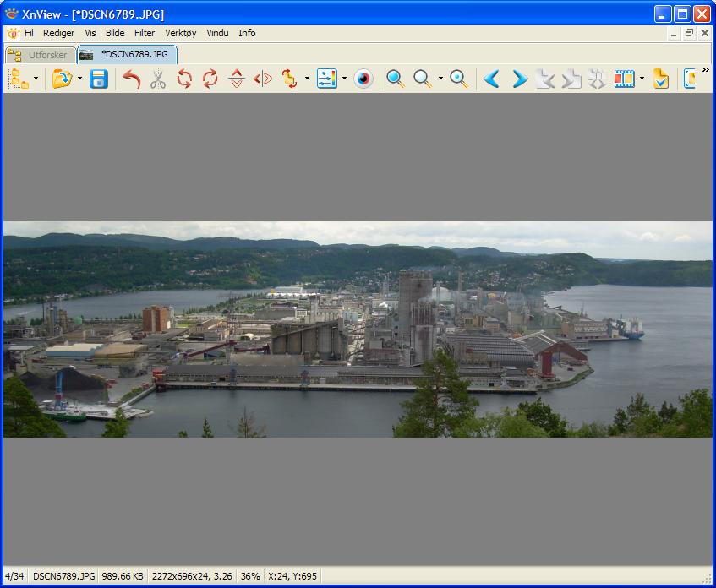Click the panorama photo of the industrial harbor

click(x=358, y=329)
